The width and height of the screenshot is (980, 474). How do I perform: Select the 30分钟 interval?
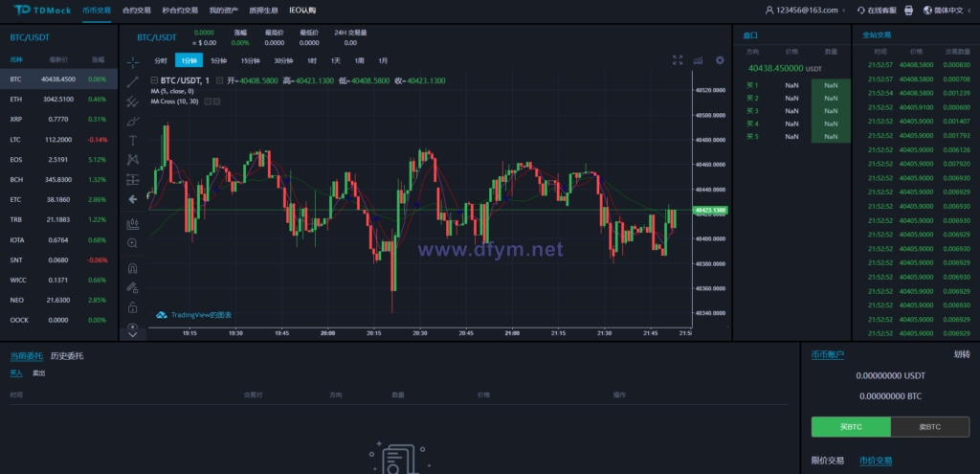(283, 60)
